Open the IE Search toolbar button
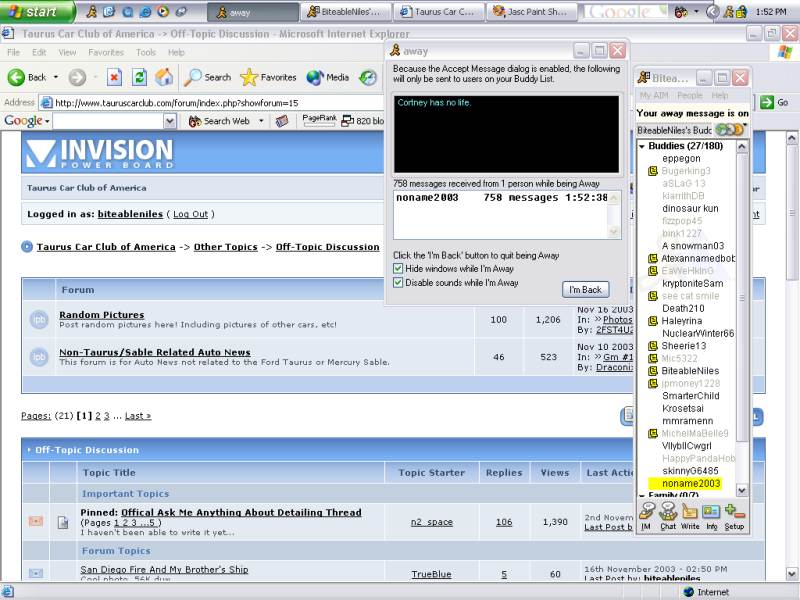Image resolution: width=800 pixels, height=600 pixels. (x=208, y=78)
